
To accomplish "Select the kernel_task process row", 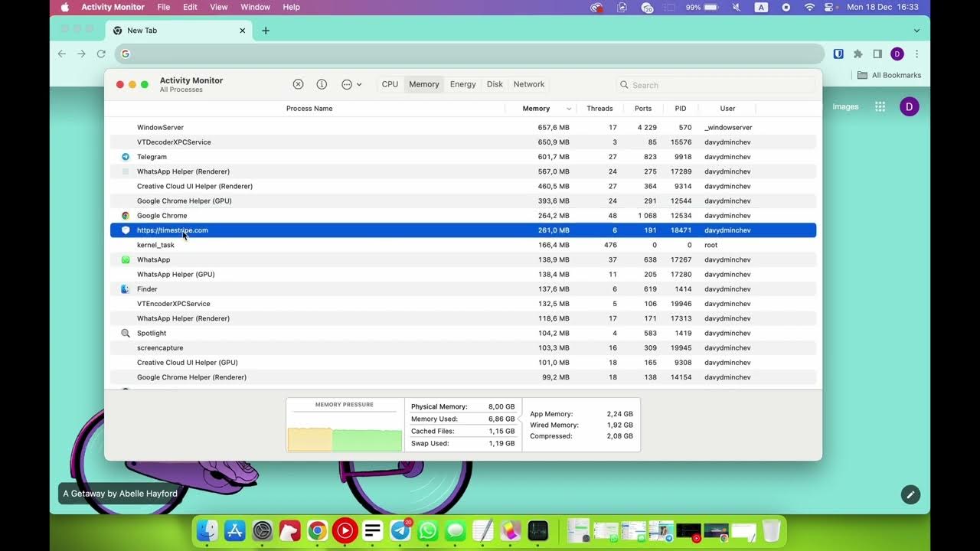I will (463, 245).
